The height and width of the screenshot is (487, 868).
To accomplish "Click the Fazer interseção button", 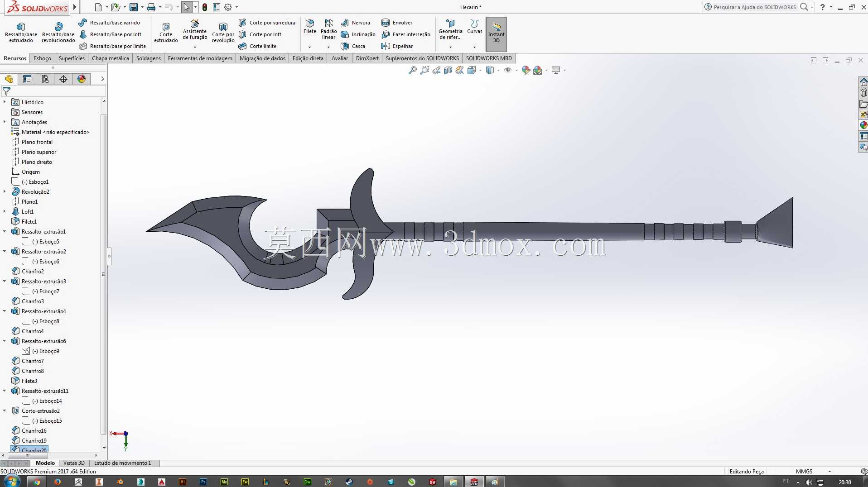I will (x=406, y=34).
